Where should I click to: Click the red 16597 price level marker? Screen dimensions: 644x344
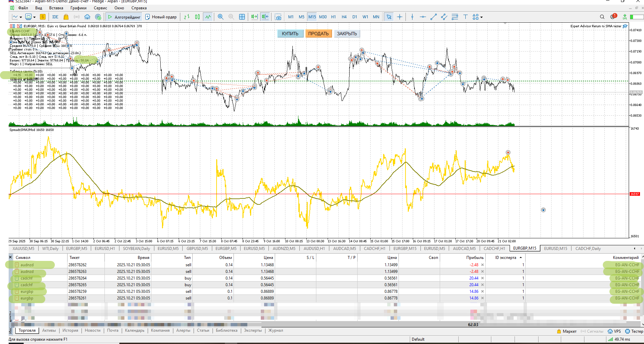(x=634, y=194)
